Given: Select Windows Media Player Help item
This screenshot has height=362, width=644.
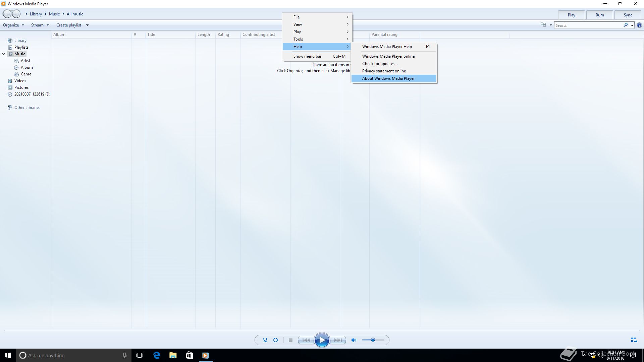Looking at the screenshot, I should coord(394,47).
